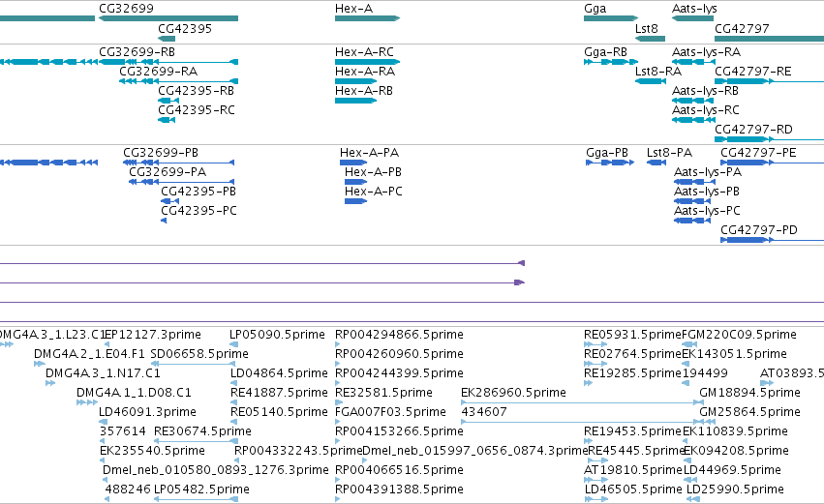The height and width of the screenshot is (504, 824).
Task: Click the Lst8-PA protein label
Action: point(669,153)
